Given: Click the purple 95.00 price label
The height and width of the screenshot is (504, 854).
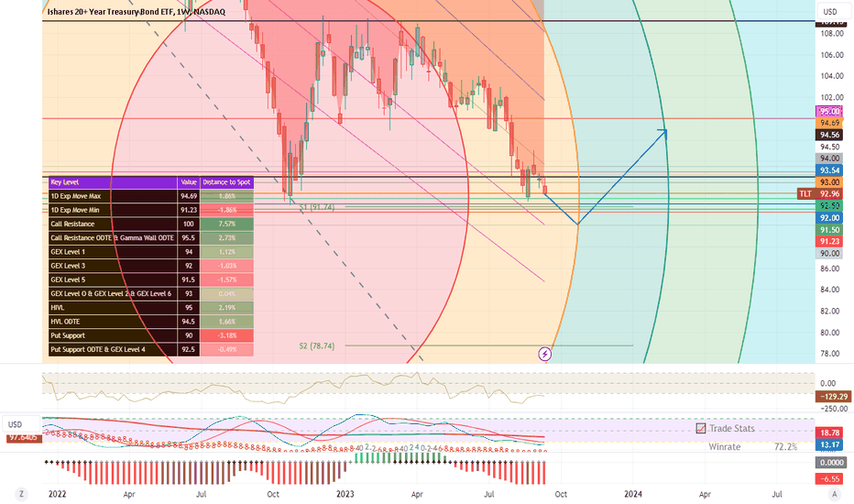Looking at the screenshot, I should 829,112.
